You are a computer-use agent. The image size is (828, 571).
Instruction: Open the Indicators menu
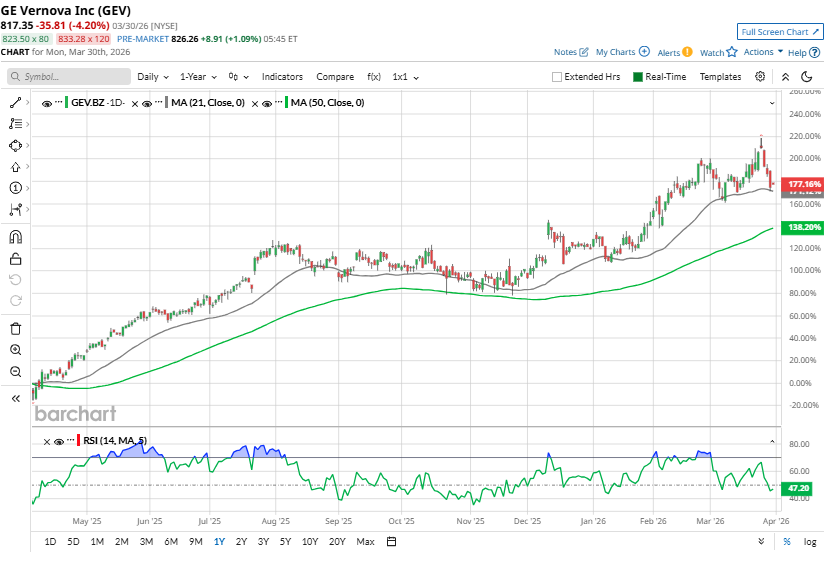point(282,77)
